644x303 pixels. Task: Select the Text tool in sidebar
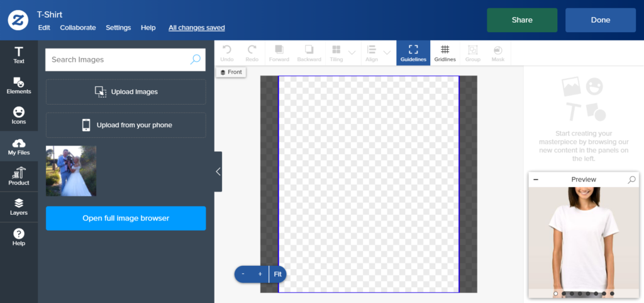[x=19, y=55]
